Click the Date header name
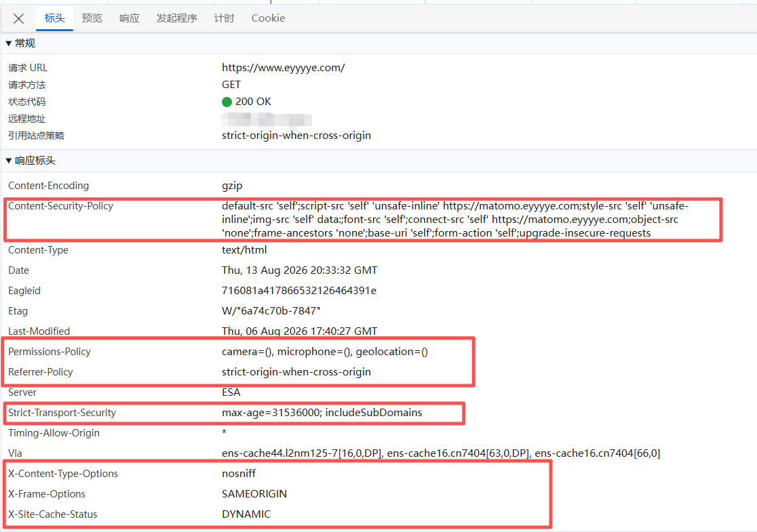The width and height of the screenshot is (757, 532). tap(18, 270)
